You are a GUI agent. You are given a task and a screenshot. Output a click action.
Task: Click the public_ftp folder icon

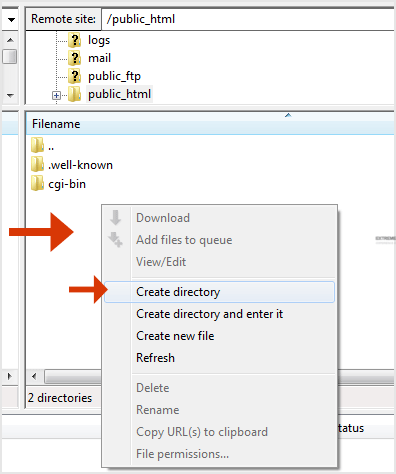[75, 76]
